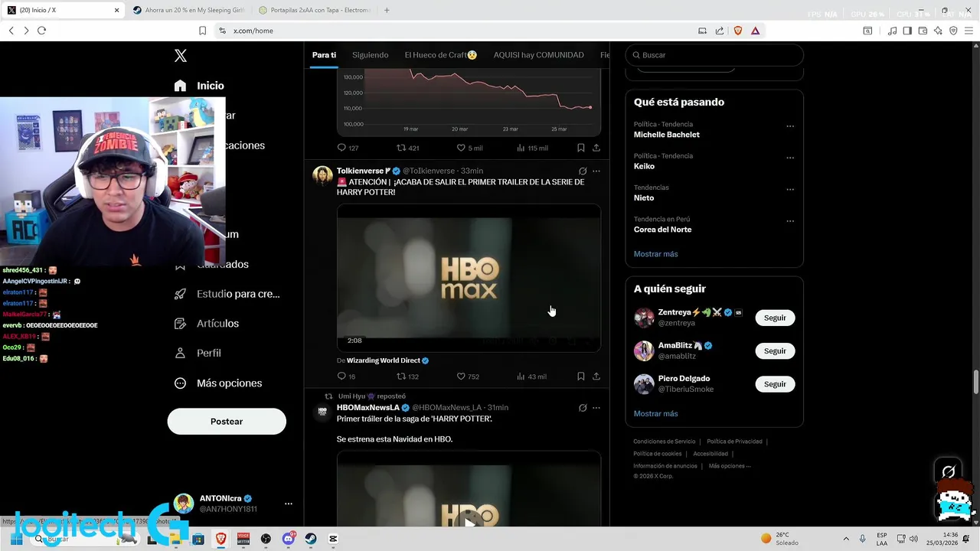Share the chart post
The image size is (980, 551).
[x=596, y=148]
